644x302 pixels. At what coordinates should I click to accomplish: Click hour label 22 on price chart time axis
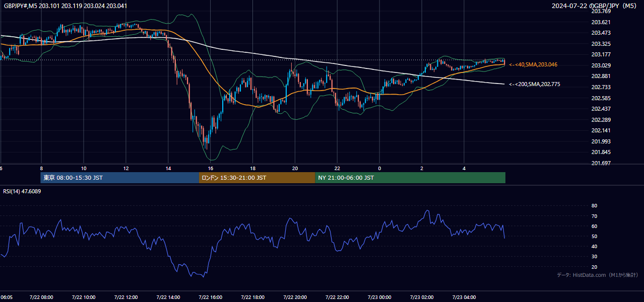[338, 169]
